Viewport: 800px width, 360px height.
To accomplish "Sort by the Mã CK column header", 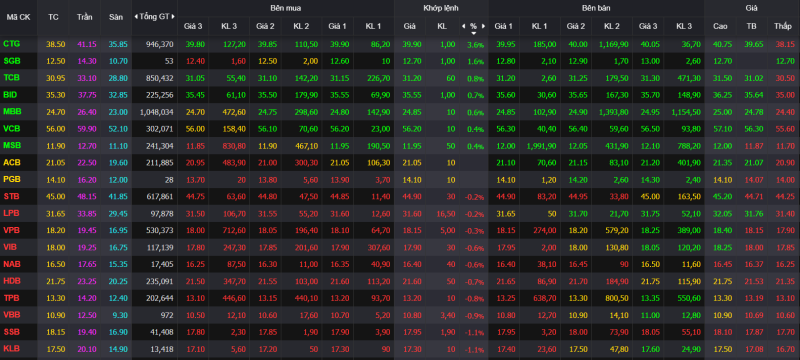I will [18, 17].
